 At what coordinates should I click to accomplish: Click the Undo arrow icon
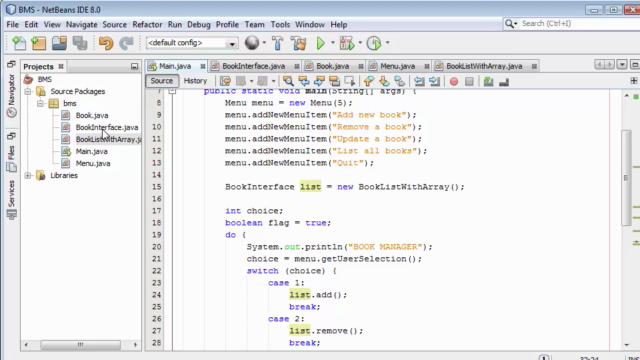point(106,43)
